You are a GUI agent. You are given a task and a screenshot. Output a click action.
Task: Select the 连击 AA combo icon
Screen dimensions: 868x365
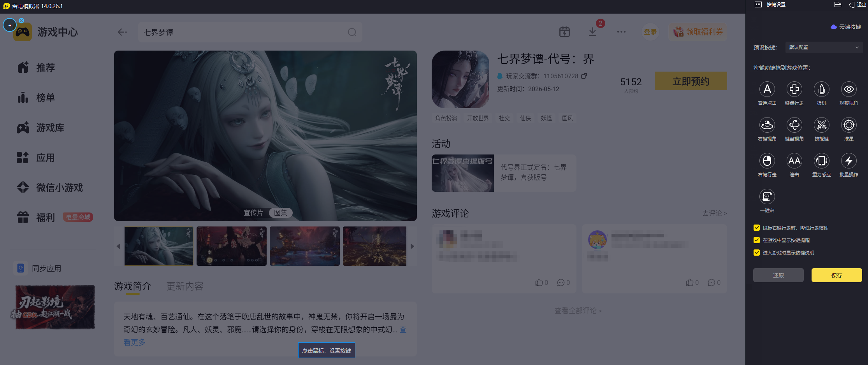pyautogui.click(x=794, y=161)
